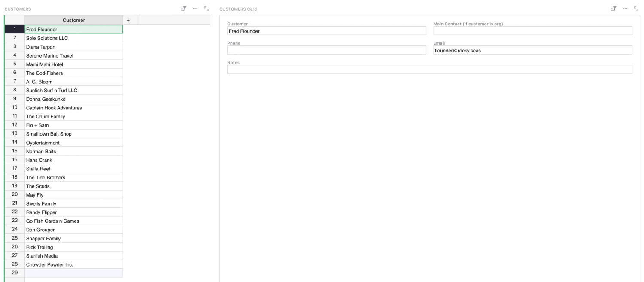Select the Sole Solutions LLC cell
This screenshot has width=644, height=282.
click(74, 38)
